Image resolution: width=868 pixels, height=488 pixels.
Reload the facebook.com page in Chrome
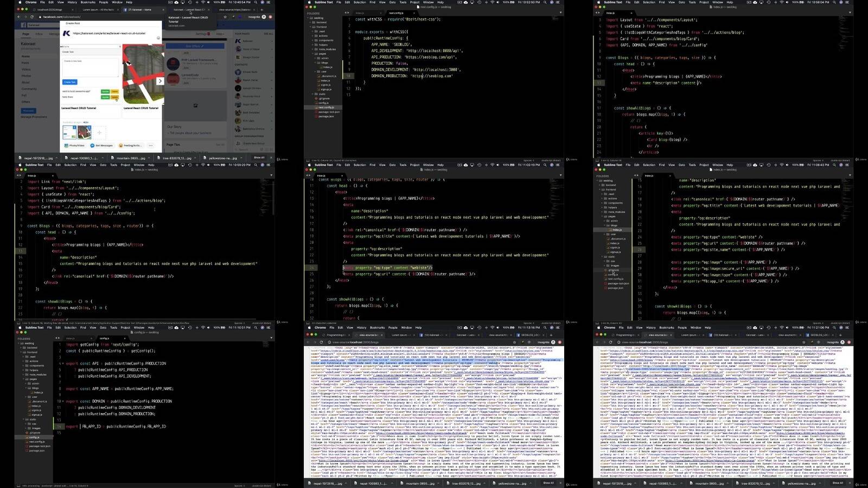click(x=32, y=17)
